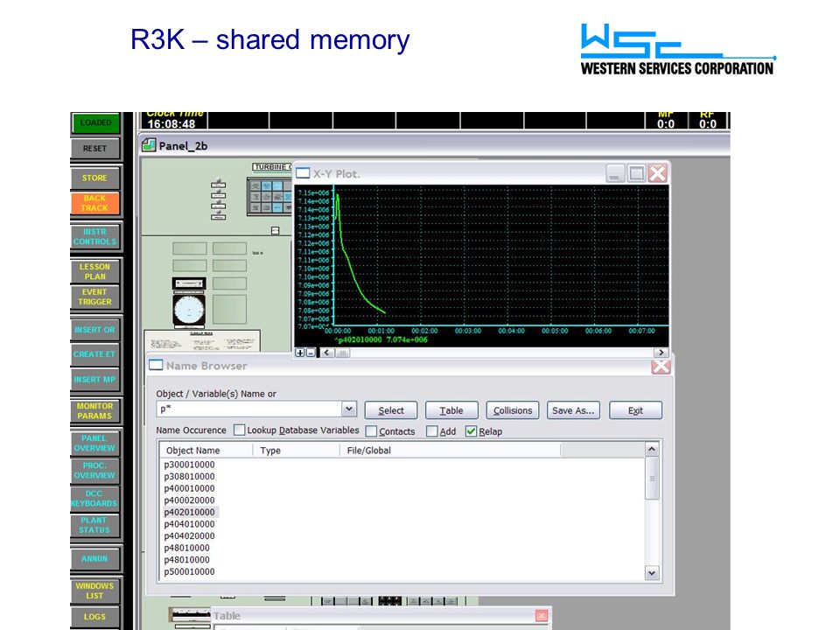Click the list scroll up arrow
Screen dimensions: 840x630
[x=651, y=449]
